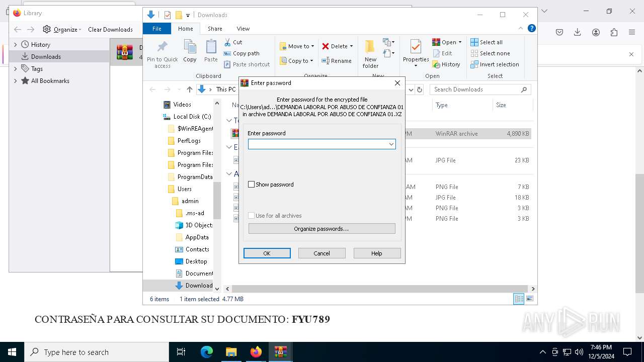
Task: Click the Properties checkmark icon
Action: [x=416, y=47]
